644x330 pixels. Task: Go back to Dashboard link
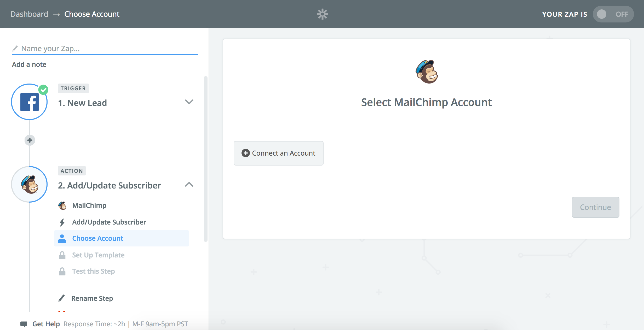point(29,14)
